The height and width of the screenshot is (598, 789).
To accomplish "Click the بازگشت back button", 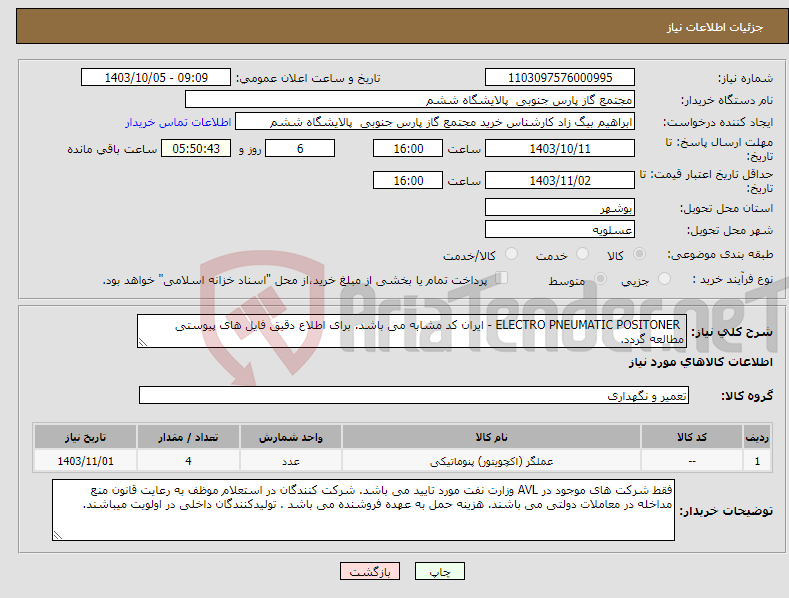I will pos(370,571).
